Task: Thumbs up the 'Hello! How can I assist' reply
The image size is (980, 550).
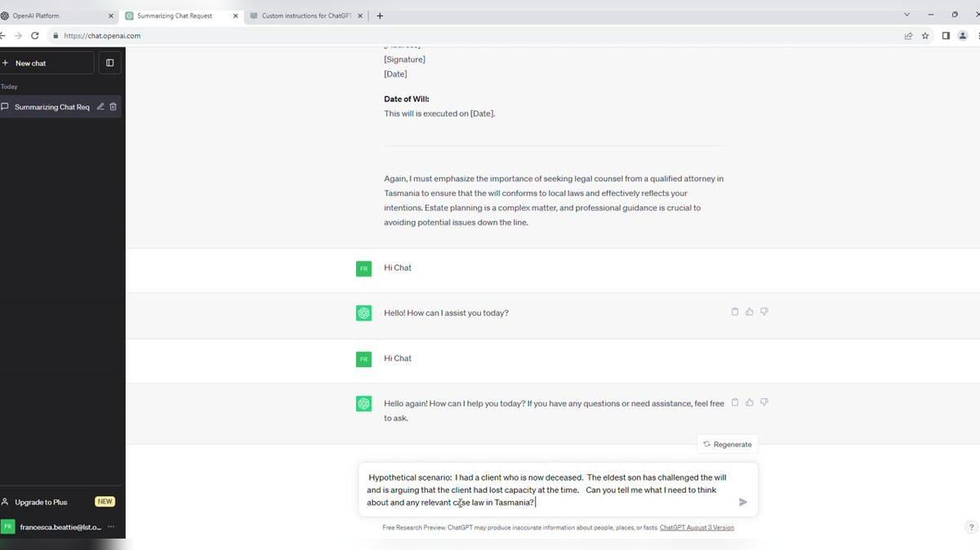Action: point(750,312)
